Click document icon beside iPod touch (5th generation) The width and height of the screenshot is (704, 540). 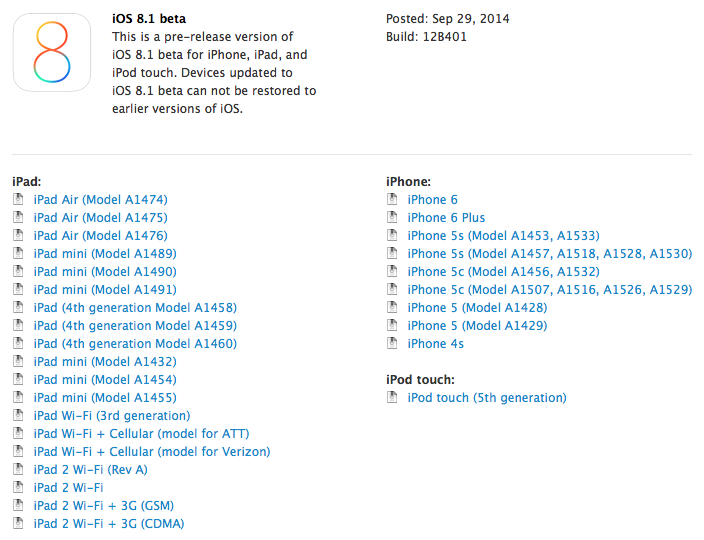391,398
